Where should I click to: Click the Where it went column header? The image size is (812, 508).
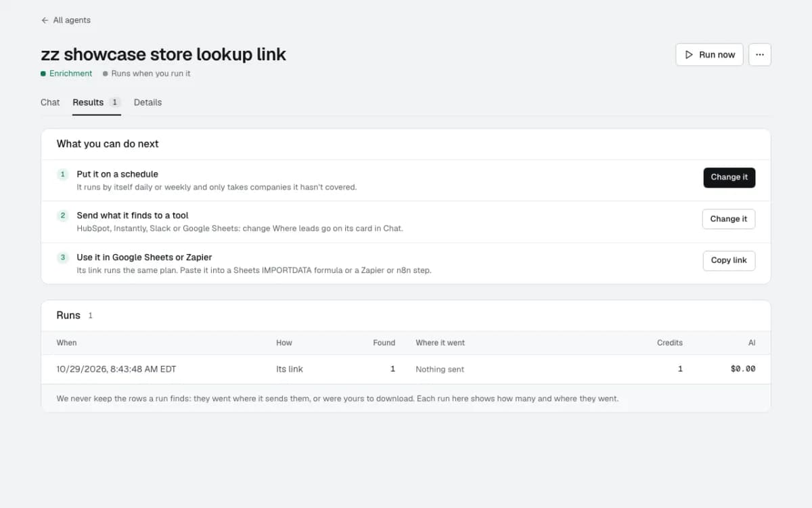(440, 343)
